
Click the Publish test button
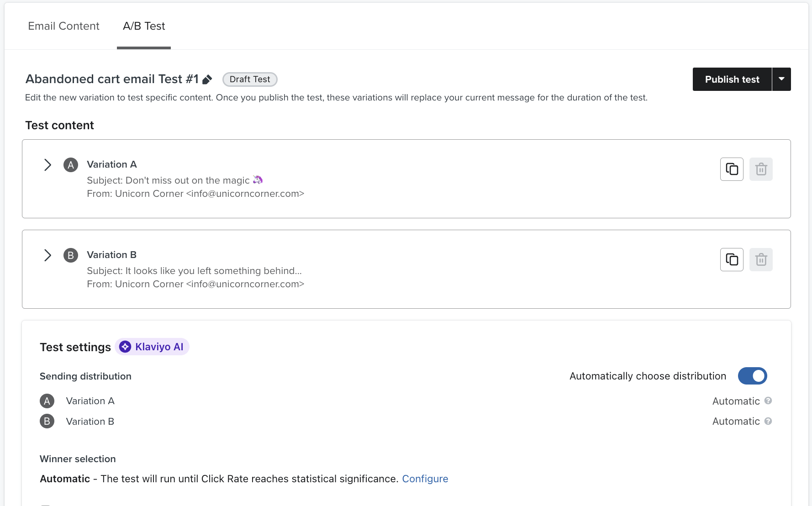[732, 79]
